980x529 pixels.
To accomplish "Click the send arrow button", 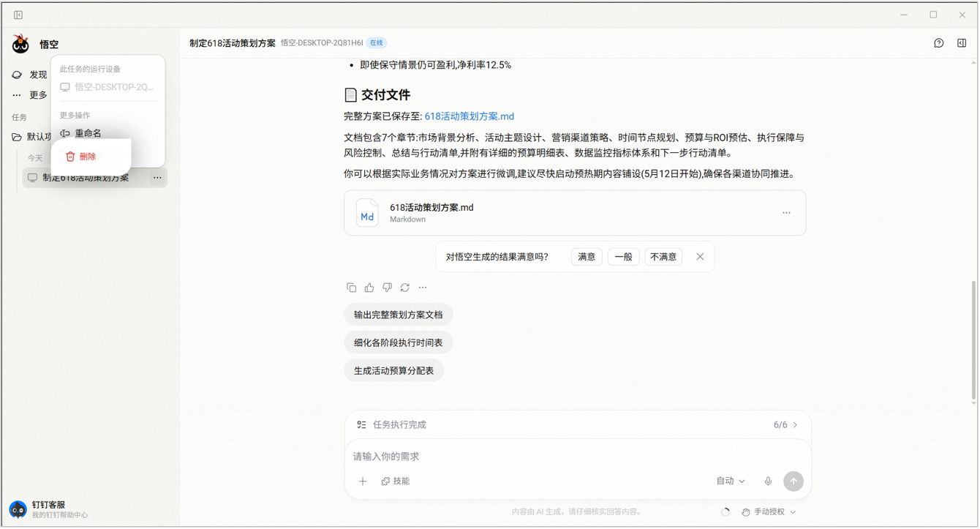I will click(794, 481).
